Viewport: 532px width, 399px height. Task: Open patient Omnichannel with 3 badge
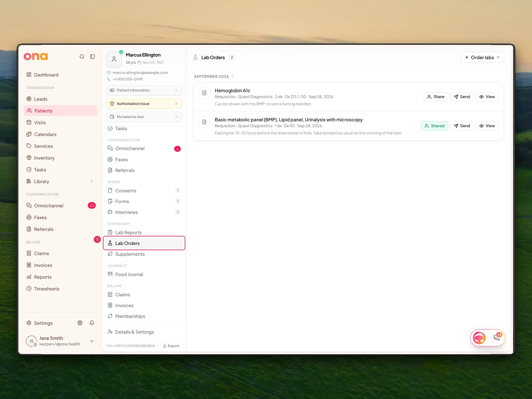point(144,149)
